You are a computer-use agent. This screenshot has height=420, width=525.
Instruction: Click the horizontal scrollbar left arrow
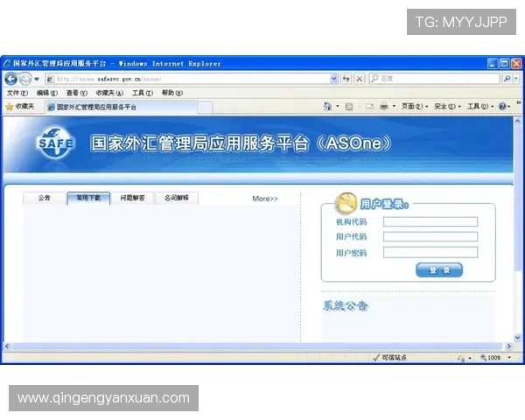pyautogui.click(x=7, y=346)
